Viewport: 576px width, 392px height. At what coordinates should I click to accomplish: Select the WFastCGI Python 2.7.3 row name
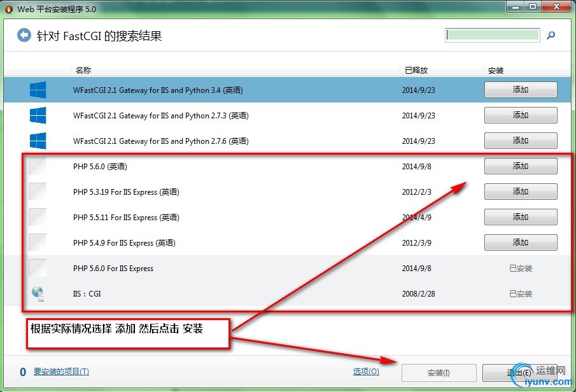pyautogui.click(x=161, y=116)
